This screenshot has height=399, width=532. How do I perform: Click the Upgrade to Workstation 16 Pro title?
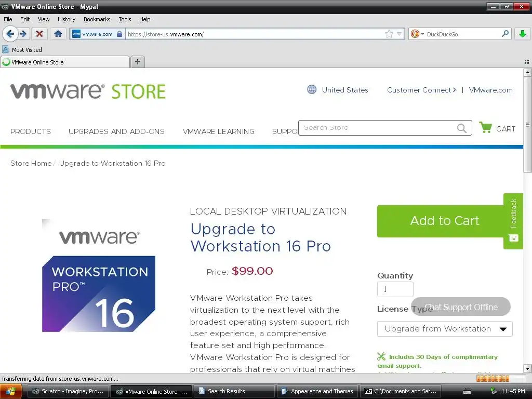point(261,237)
